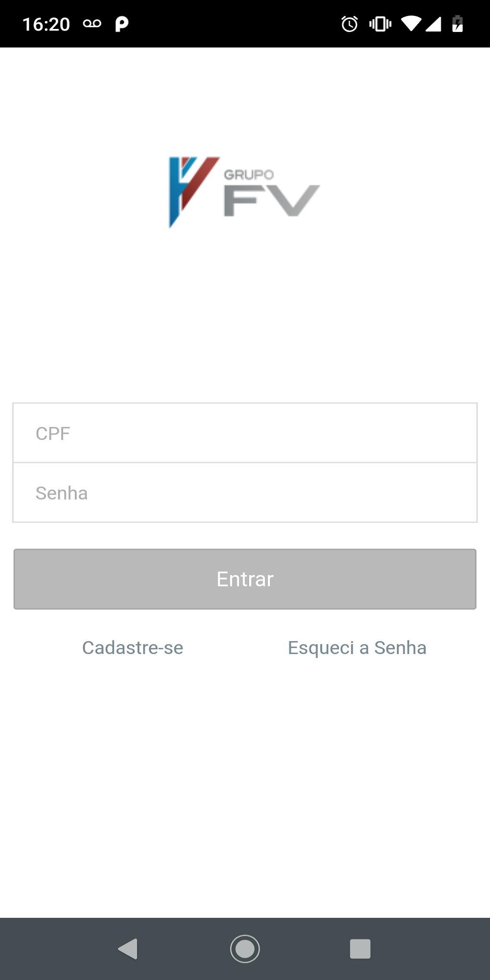
Task: Tap the battery charging icon
Action: click(x=458, y=24)
